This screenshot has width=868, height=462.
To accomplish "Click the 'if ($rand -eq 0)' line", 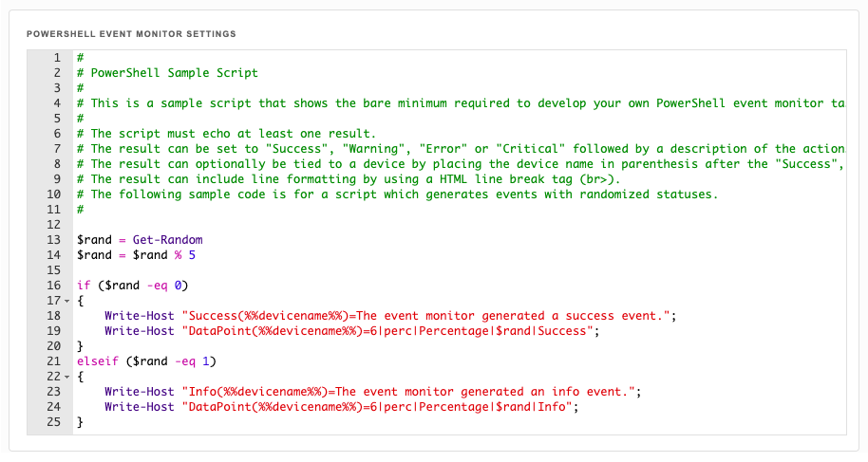I will (x=132, y=286).
